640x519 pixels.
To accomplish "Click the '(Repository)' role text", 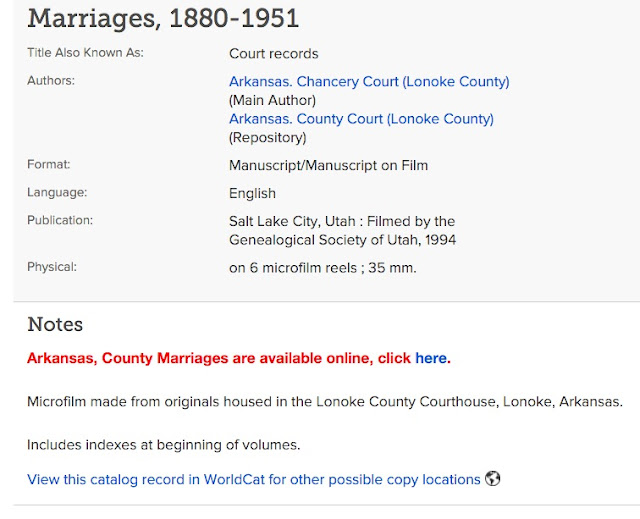I will pos(267,138).
